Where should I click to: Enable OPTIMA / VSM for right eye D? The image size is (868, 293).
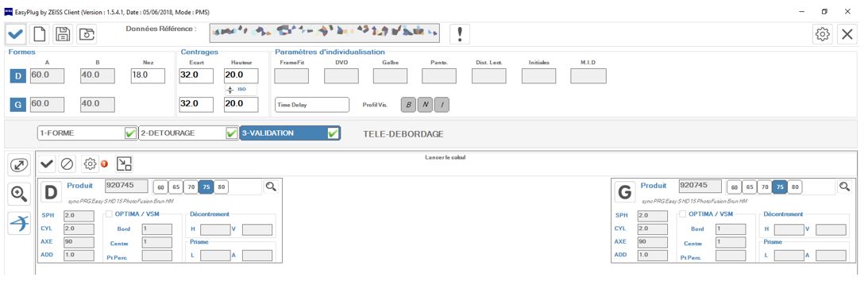(110, 214)
